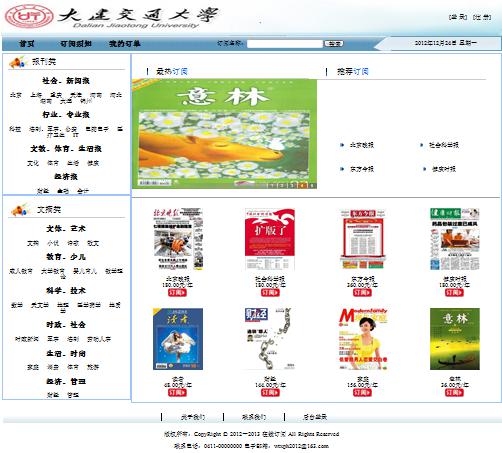The height and width of the screenshot is (453, 502).
Task: Open the red 扩版了 newspaper thumbnail
Action: click(x=270, y=239)
